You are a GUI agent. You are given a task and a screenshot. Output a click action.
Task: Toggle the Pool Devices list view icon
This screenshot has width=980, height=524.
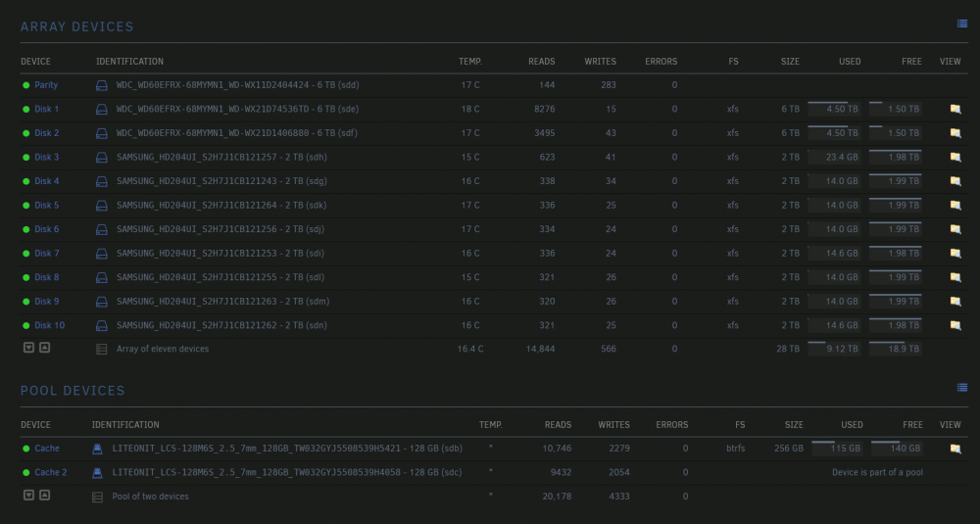click(962, 388)
